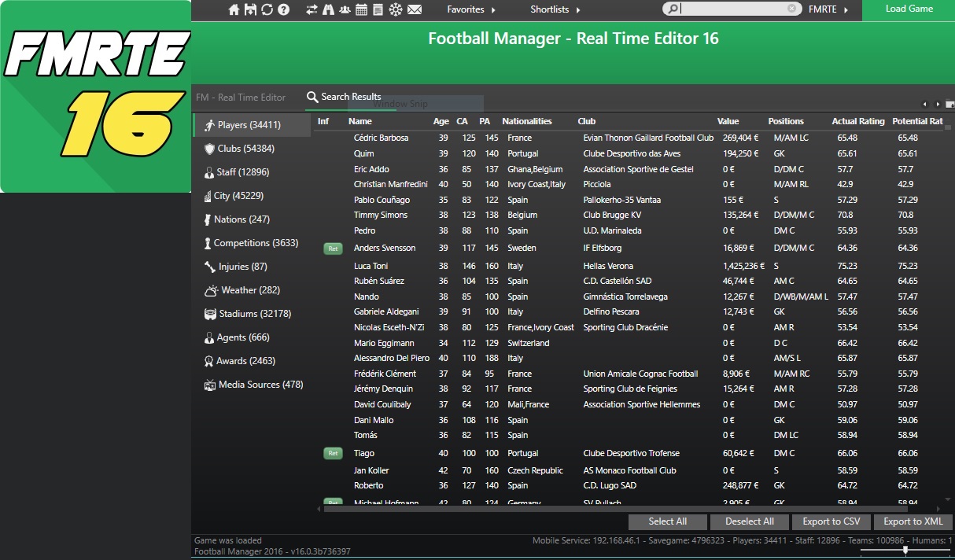The image size is (955, 560).
Task: Open Help via the question mark icon
Action: click(284, 9)
